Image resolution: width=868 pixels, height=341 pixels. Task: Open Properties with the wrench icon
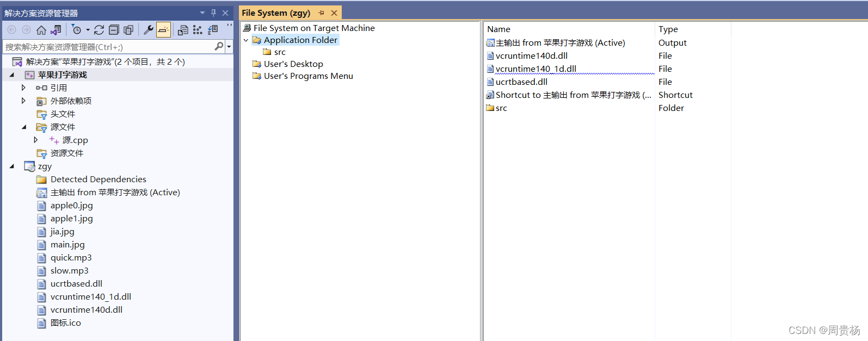(x=148, y=30)
